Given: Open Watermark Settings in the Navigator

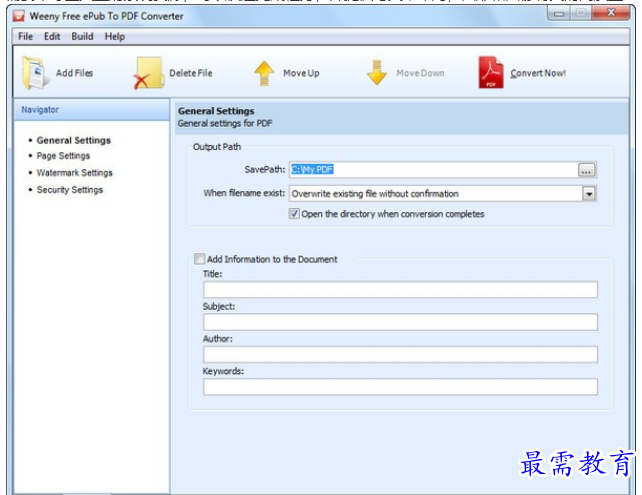Looking at the screenshot, I should (x=75, y=173).
